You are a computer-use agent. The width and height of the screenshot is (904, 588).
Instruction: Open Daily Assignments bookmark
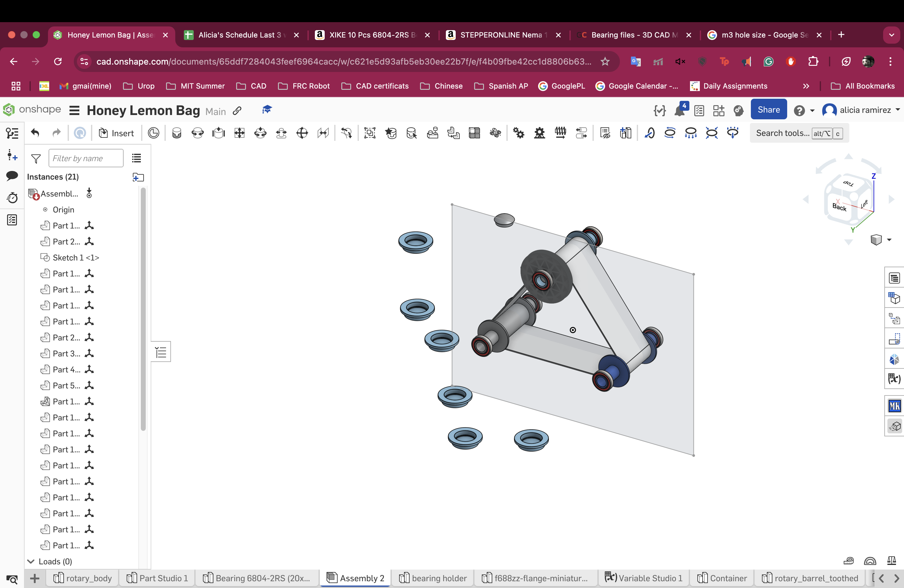point(728,86)
